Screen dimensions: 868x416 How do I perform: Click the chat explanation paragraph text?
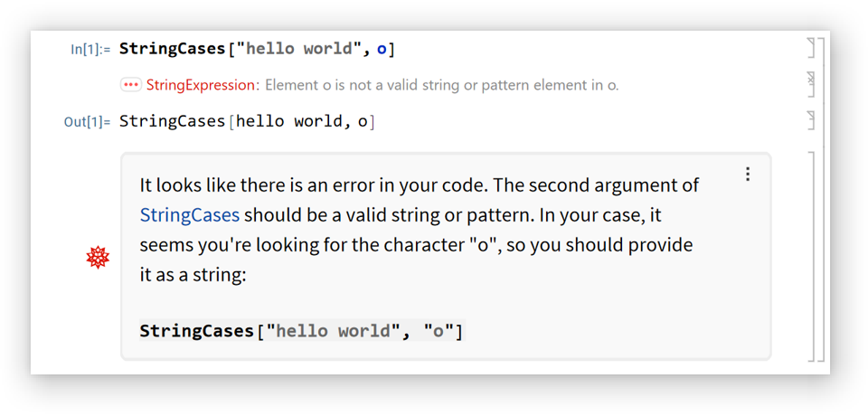pyautogui.click(x=418, y=230)
